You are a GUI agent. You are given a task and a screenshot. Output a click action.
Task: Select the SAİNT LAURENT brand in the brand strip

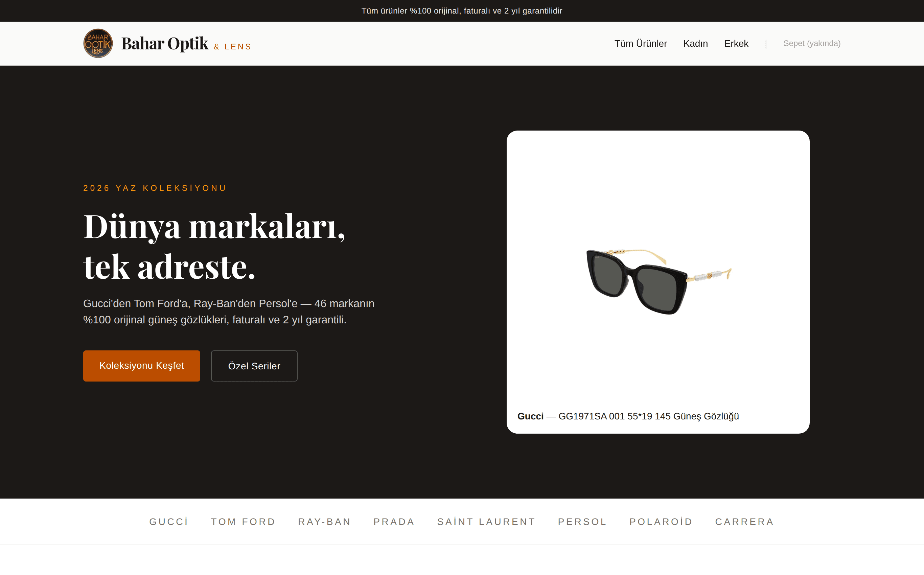[487, 522]
